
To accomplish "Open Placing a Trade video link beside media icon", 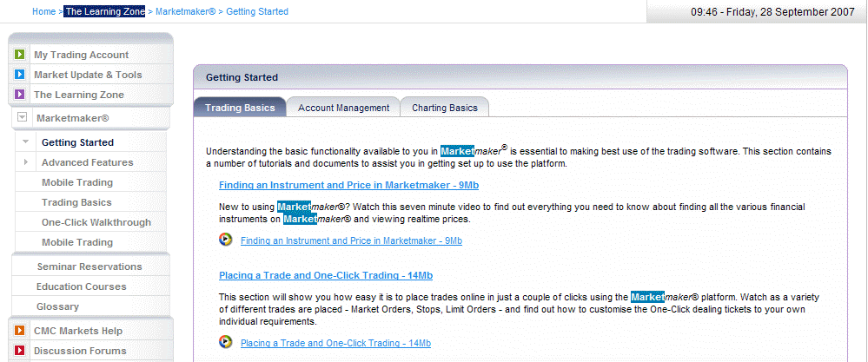I will point(336,343).
